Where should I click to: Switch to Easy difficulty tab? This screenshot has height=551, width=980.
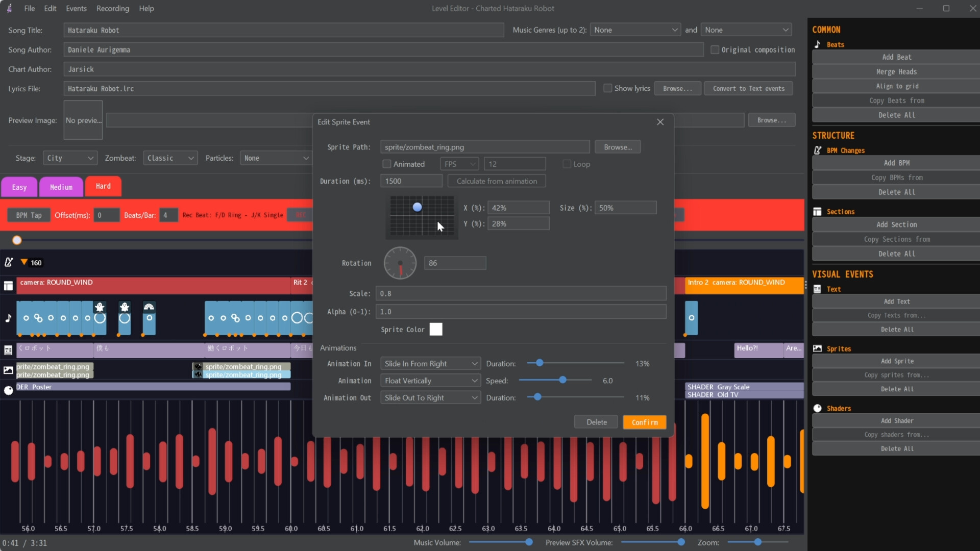pos(19,187)
